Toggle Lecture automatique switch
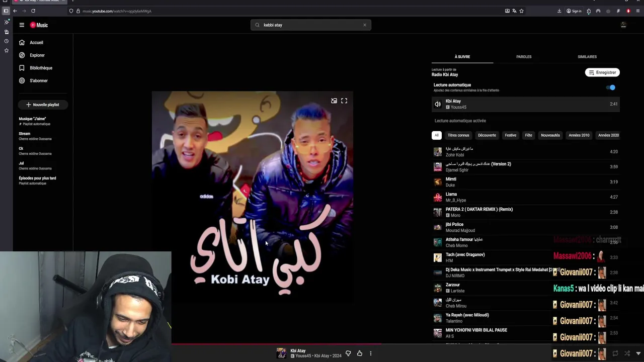 [x=611, y=87]
